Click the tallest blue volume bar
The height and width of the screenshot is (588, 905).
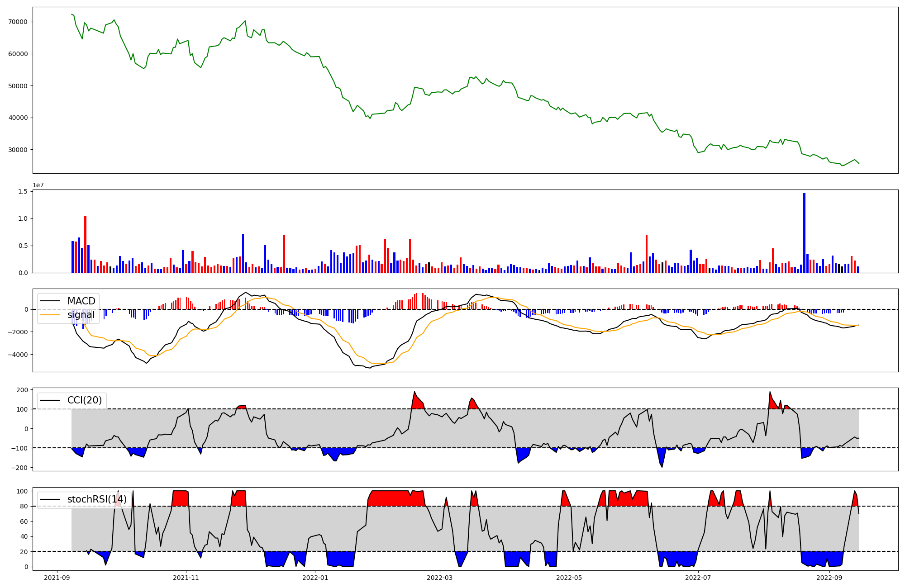point(804,233)
